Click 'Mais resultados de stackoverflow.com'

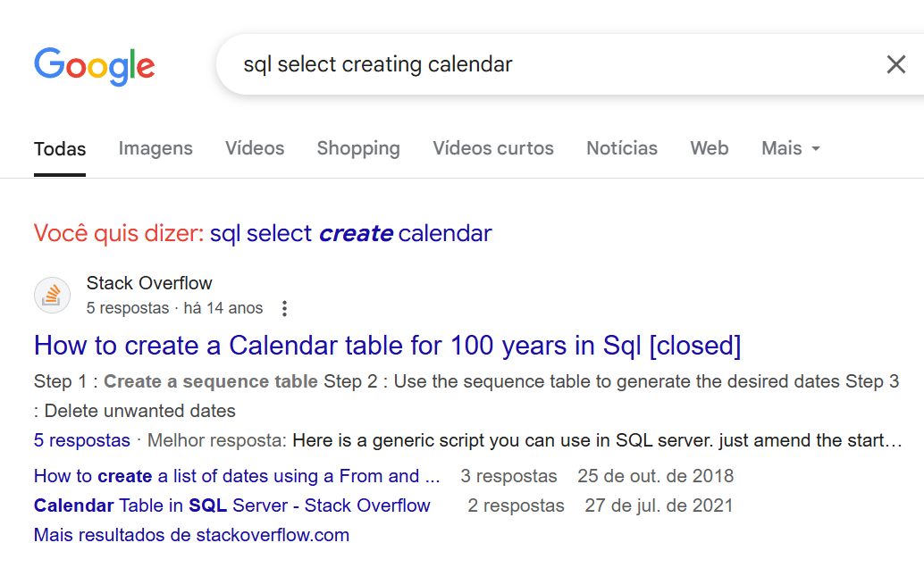[x=191, y=535]
